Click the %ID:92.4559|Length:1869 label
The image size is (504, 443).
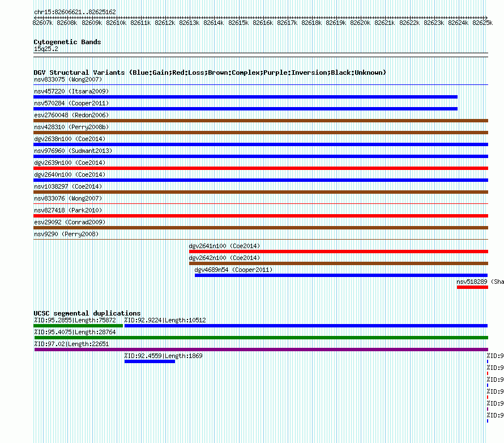[163, 356]
